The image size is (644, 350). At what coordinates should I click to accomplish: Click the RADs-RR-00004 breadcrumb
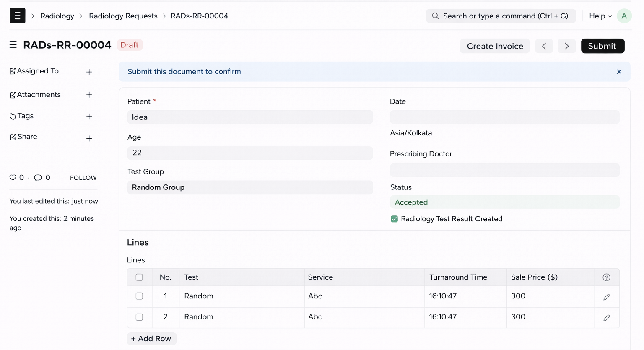[200, 16]
